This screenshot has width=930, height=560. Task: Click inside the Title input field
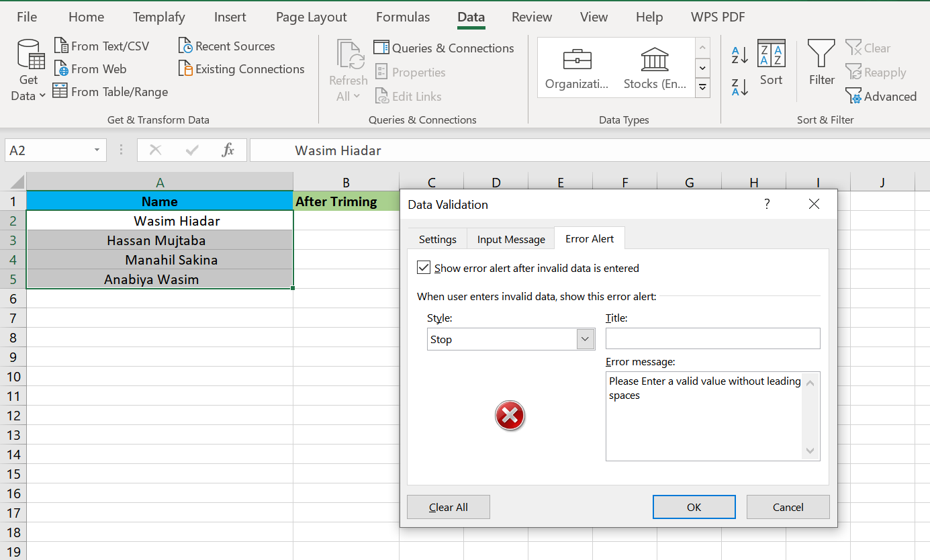click(712, 338)
